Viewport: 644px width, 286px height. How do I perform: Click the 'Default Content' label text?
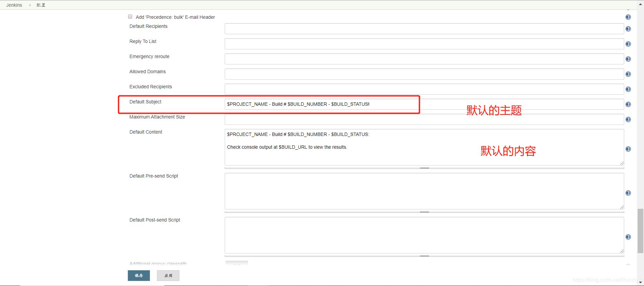coord(146,132)
